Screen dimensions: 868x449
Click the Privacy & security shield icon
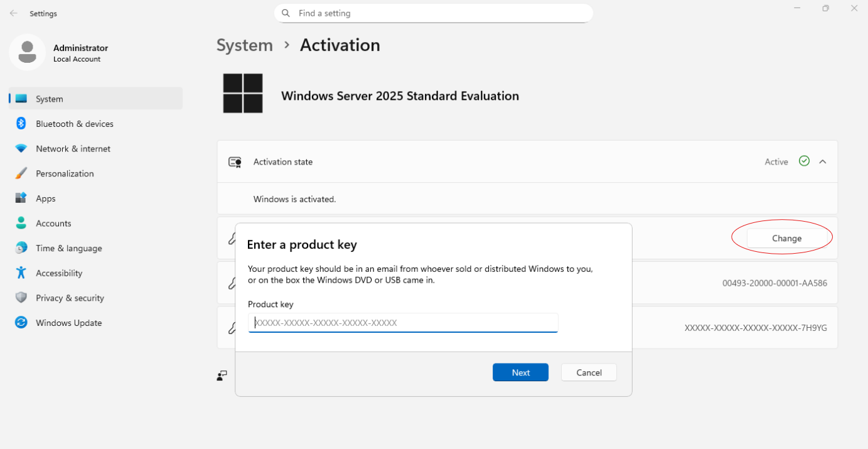[x=21, y=298]
